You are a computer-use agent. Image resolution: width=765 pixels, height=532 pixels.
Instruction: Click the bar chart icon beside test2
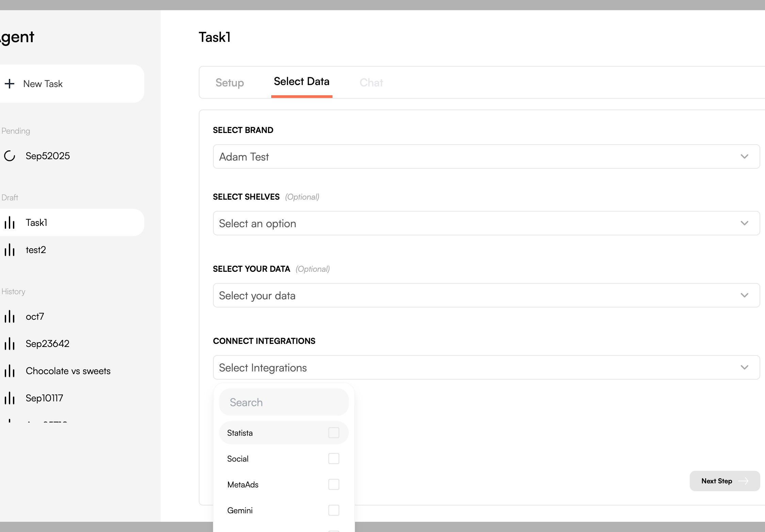[x=10, y=250]
